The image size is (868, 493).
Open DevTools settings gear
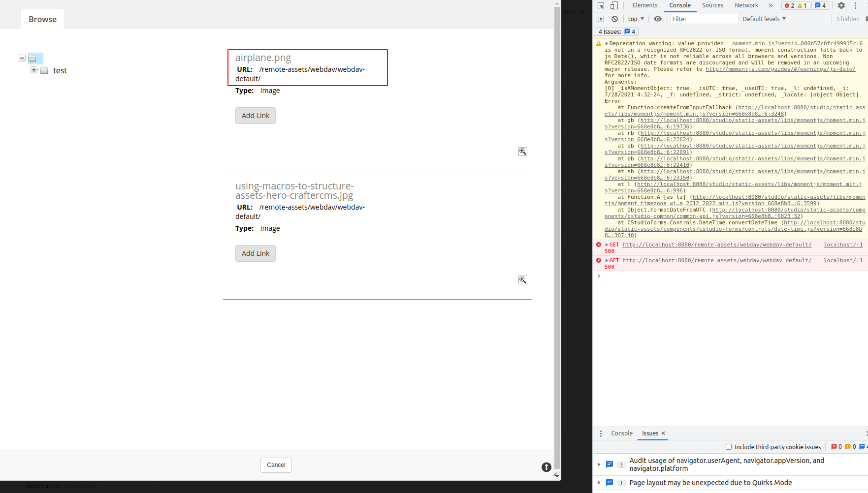coord(841,5)
